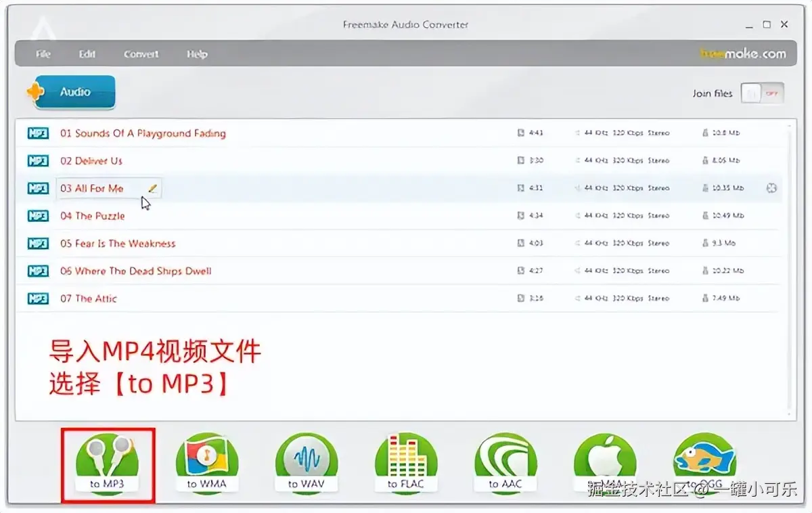The height and width of the screenshot is (513, 812).
Task: Toggle the Join files switch
Action: pyautogui.click(x=763, y=93)
